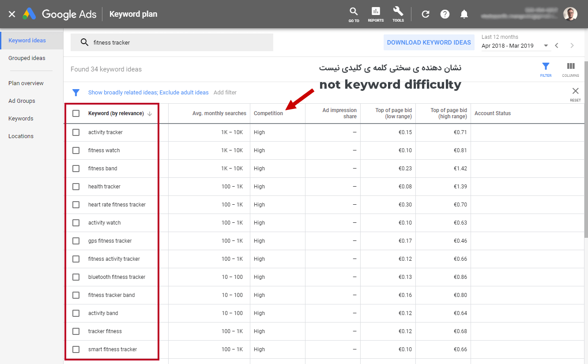Click the fitness tracker search field
The height and width of the screenshot is (364, 588).
172,42
